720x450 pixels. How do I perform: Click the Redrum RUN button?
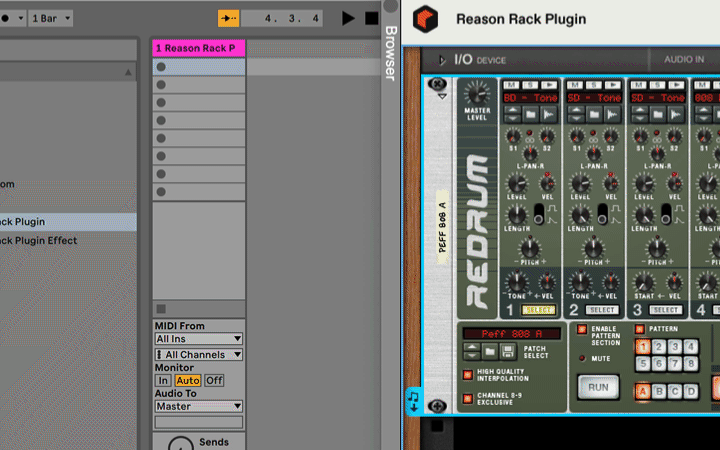(x=598, y=388)
